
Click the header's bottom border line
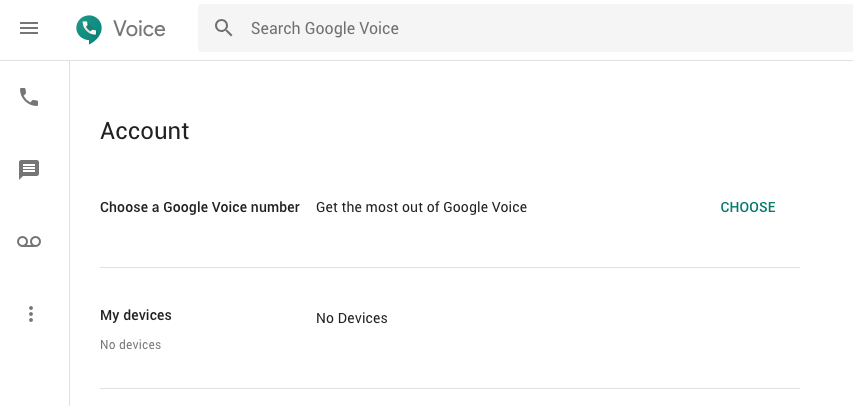point(450,60)
